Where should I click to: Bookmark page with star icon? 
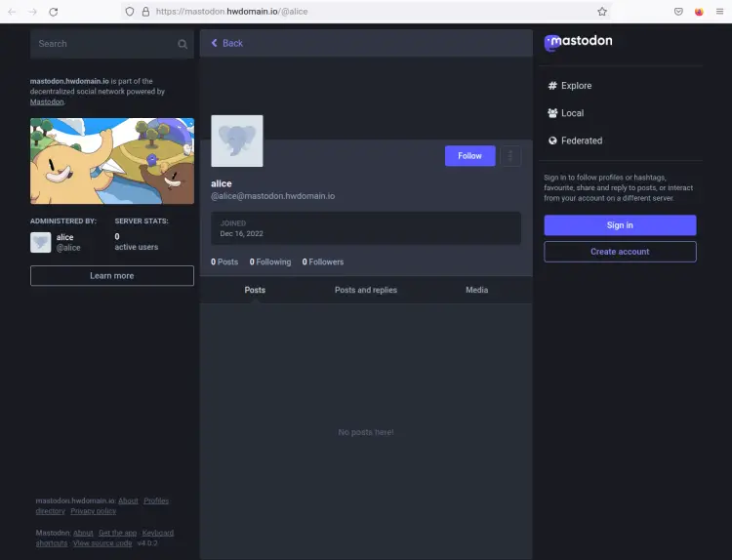coord(602,12)
